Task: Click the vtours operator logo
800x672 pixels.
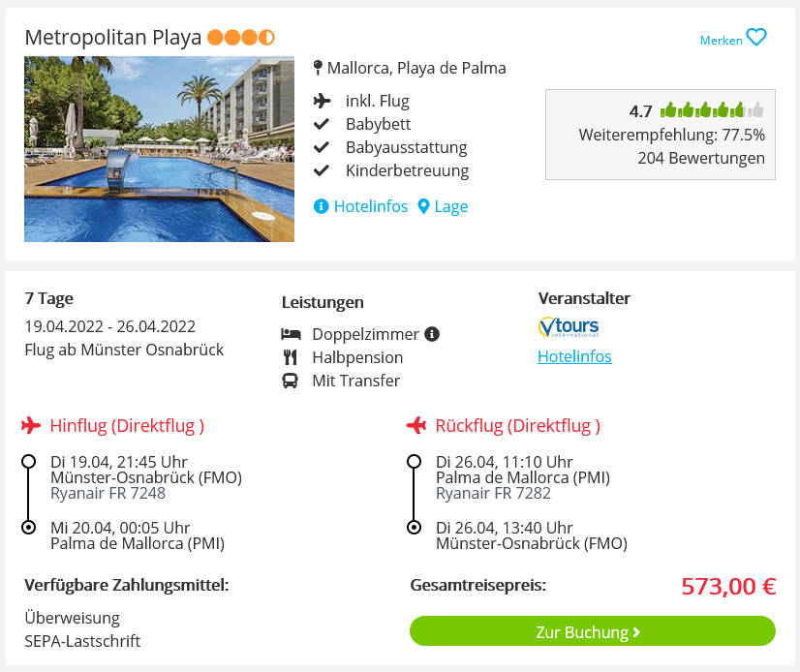Action: 569,326
